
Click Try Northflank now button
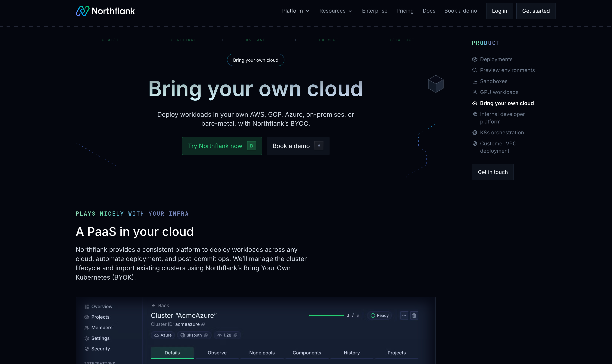pos(222,146)
